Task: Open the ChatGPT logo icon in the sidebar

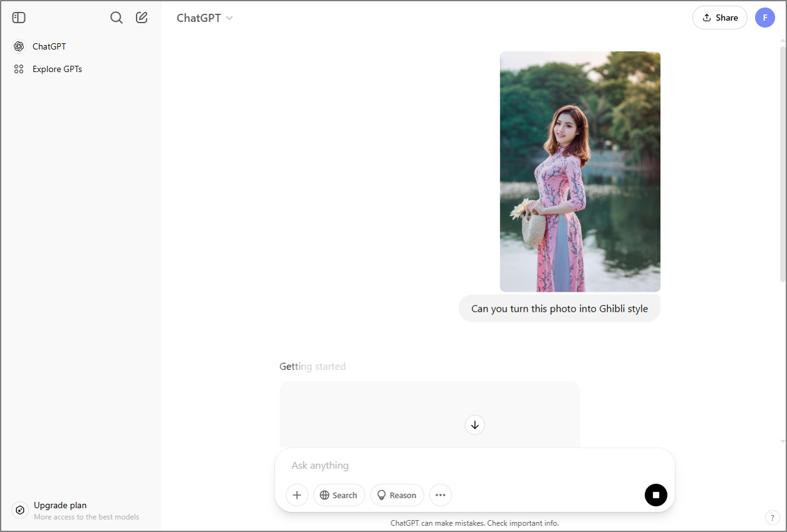Action: pyautogui.click(x=18, y=46)
